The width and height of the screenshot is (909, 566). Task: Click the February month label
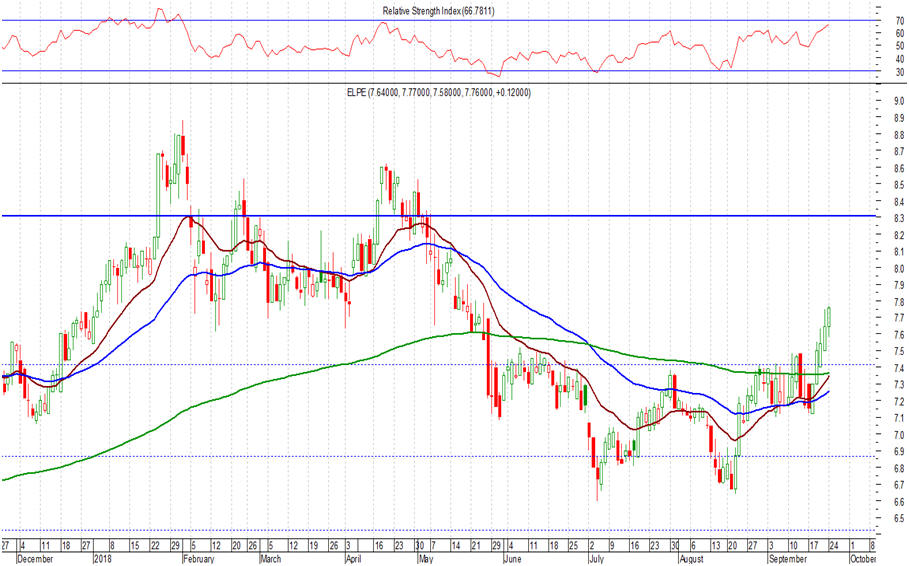point(198,559)
